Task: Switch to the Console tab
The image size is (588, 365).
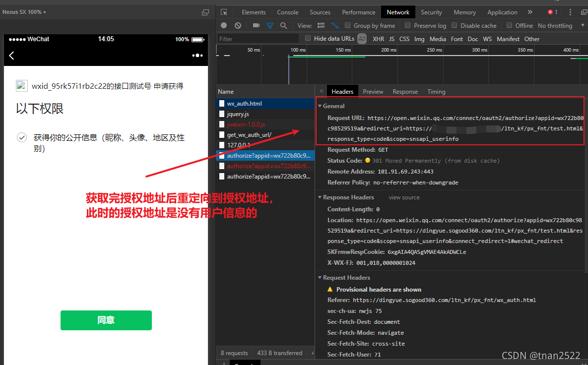Action: tap(288, 12)
